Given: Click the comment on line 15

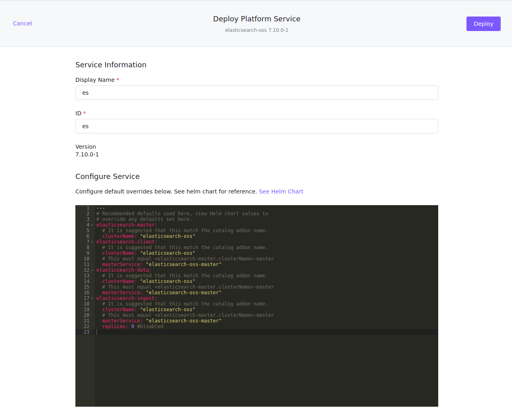Looking at the screenshot, I should coord(188,287).
